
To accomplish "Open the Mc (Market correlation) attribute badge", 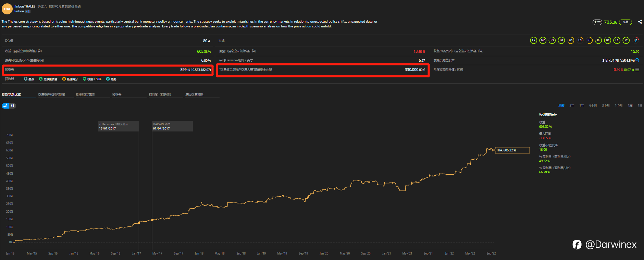I will 543,40.
